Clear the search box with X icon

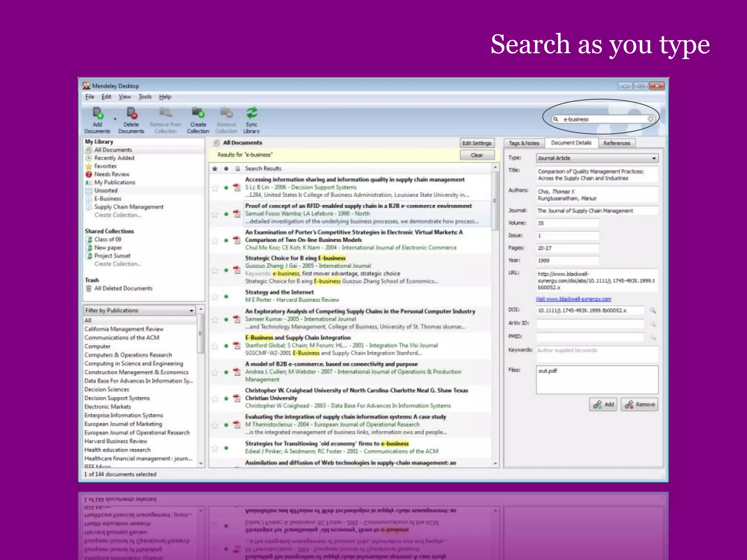pyautogui.click(x=650, y=119)
